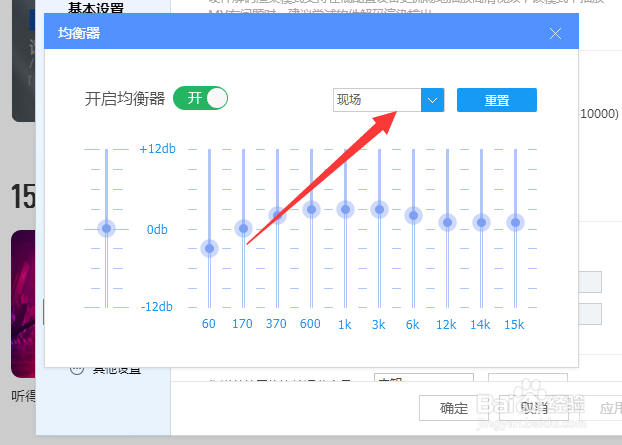
Task: Adjust the 600 Hz band slider
Action: 311,209
